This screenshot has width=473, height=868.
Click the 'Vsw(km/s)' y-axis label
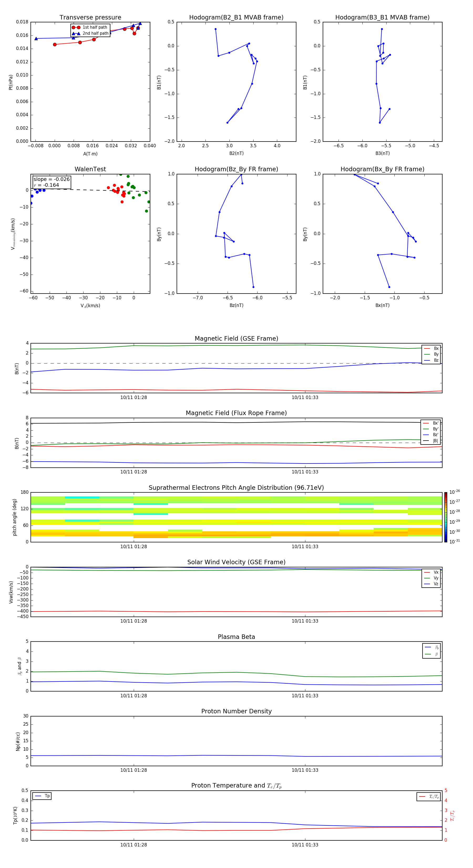click(x=11, y=592)
